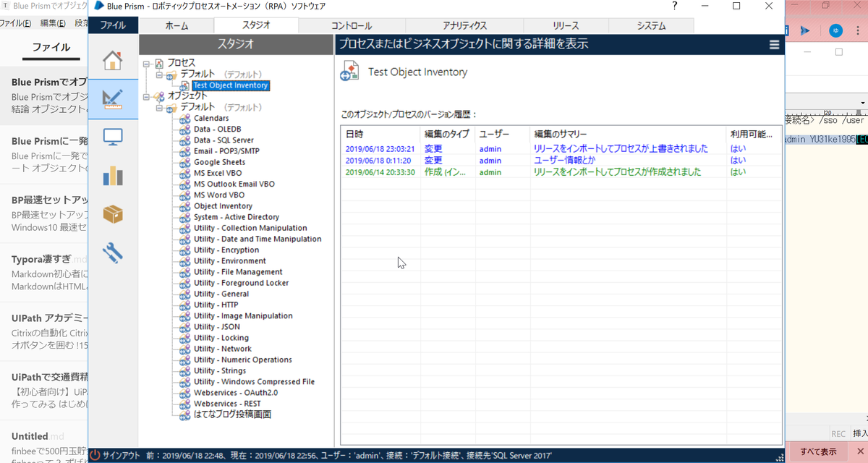This screenshot has width=868, height=463.
Task: Click すべて表示 button in background window
Action: click(818, 452)
